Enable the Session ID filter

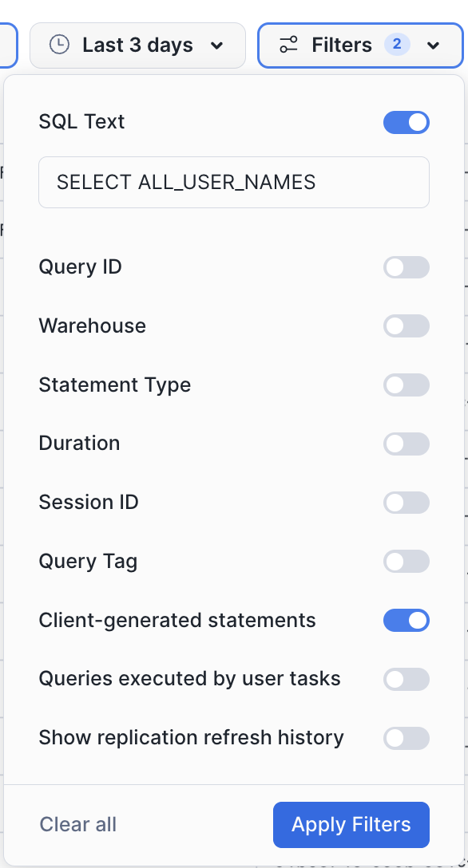click(x=406, y=503)
